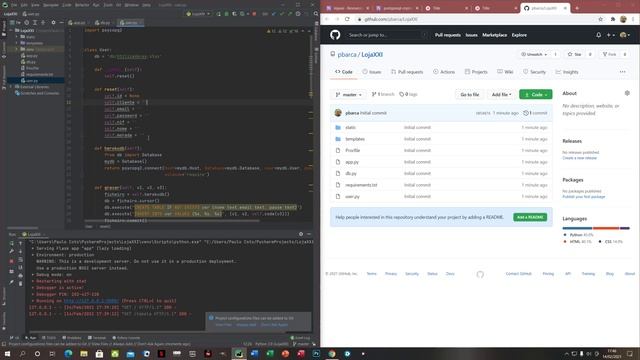
Task: Open Explore in GitHub top navigation
Action: [519, 35]
